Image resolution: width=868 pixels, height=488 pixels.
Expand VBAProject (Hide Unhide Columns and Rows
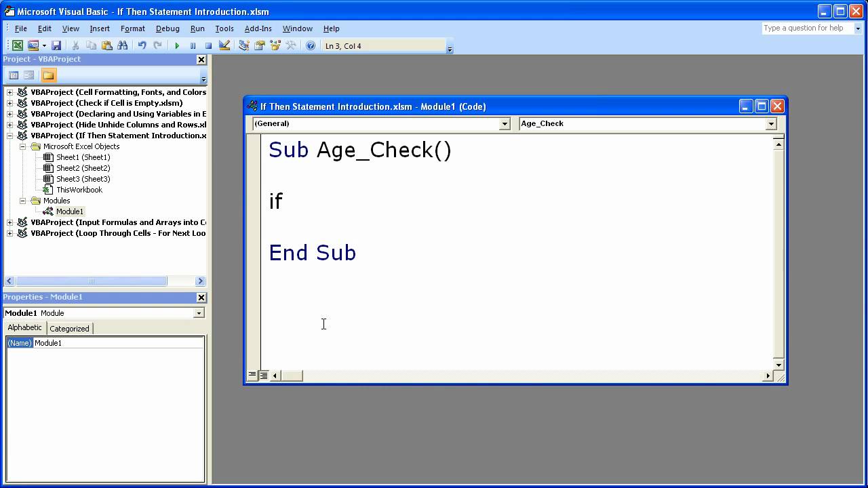click(x=9, y=125)
